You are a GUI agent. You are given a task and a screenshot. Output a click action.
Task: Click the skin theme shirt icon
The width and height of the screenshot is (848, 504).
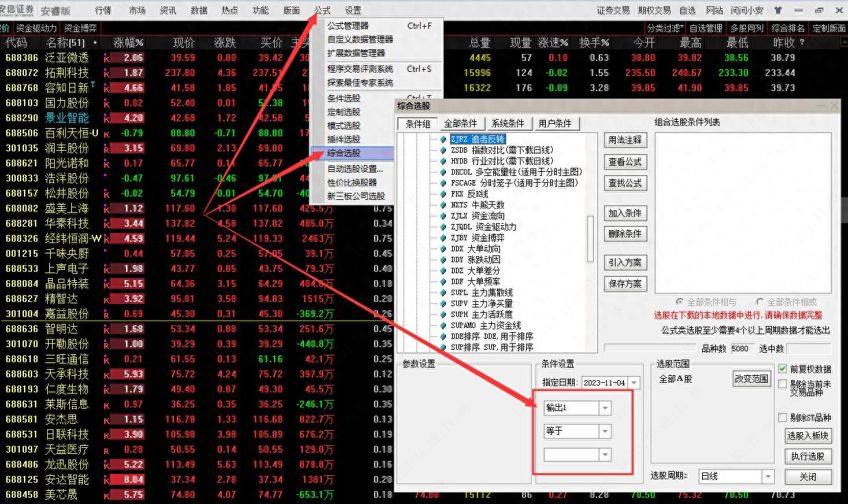point(778,10)
